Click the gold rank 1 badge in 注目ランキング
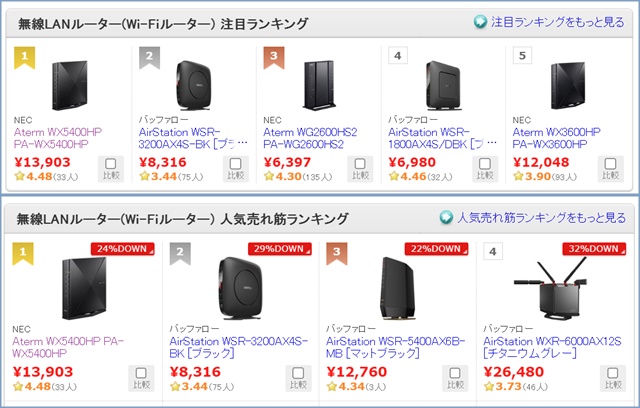This screenshot has width=640, height=408. (x=27, y=57)
